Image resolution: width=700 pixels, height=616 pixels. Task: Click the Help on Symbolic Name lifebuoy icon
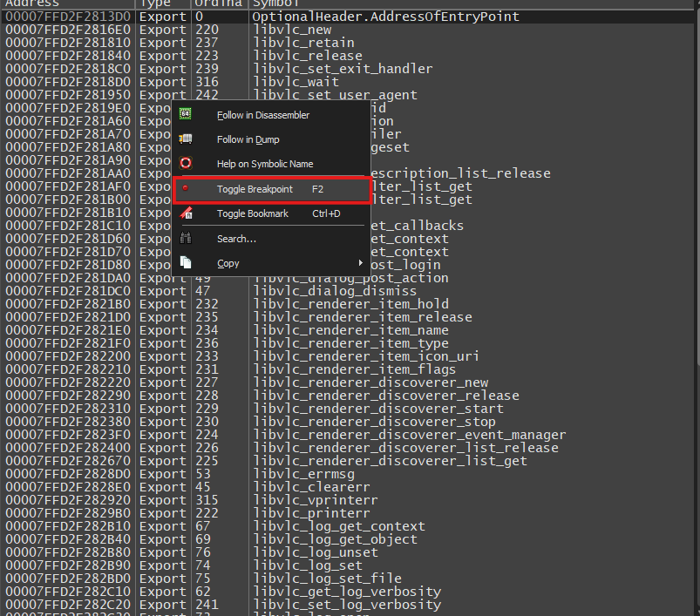pyautogui.click(x=186, y=163)
